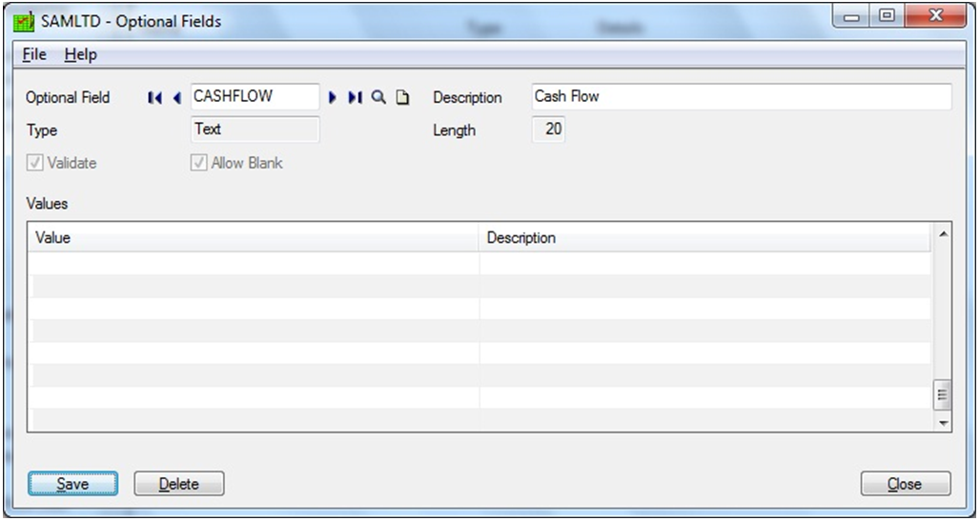Viewport: 980px width, 521px height.
Task: Click the Optional Field label text
Action: pyautogui.click(x=68, y=98)
